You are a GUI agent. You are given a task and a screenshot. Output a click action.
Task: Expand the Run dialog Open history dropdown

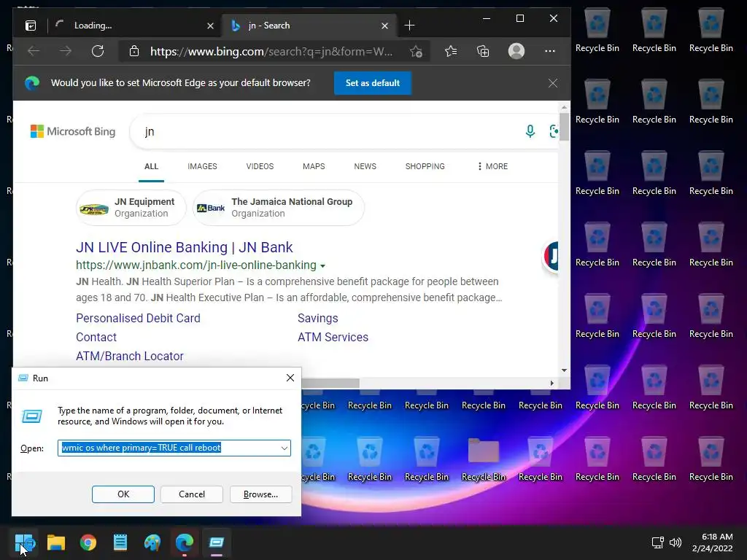[x=284, y=448]
